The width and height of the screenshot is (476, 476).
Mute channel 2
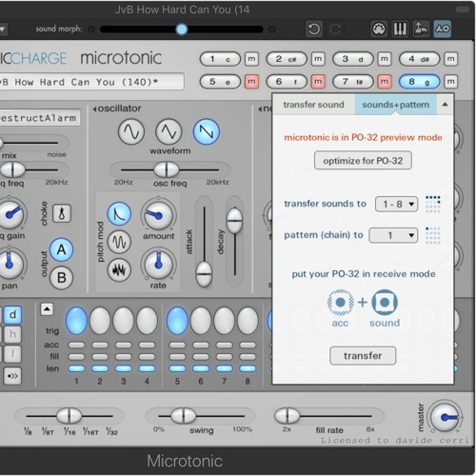point(318,59)
